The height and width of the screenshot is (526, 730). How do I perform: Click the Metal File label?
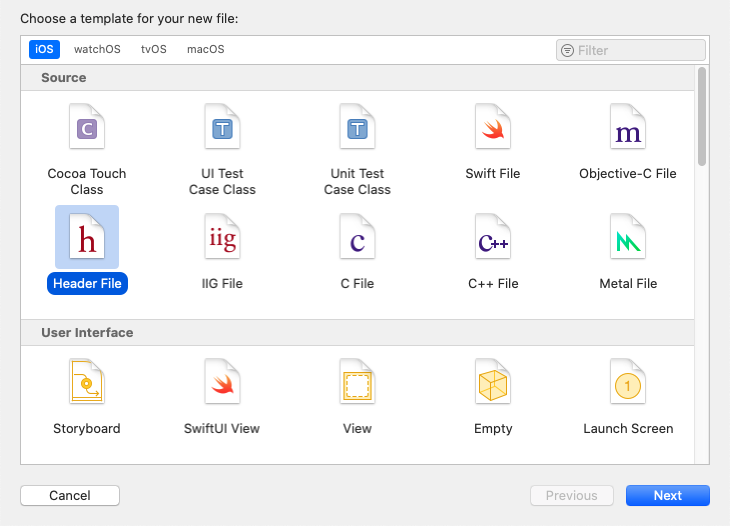click(628, 283)
